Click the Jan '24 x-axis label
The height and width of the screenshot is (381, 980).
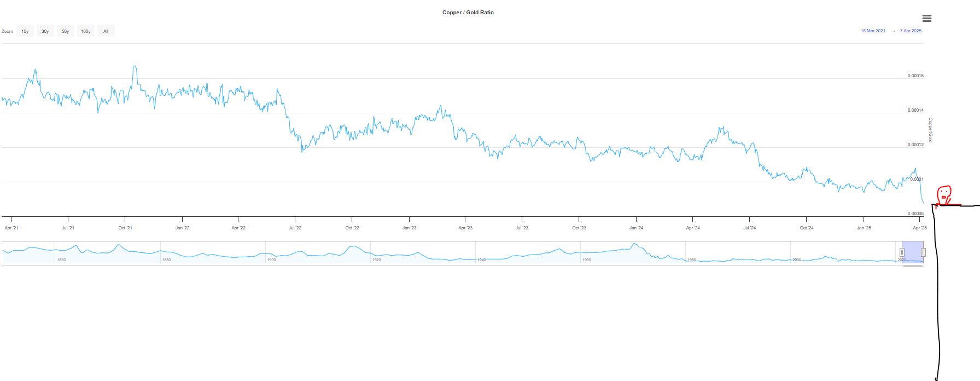pos(637,228)
